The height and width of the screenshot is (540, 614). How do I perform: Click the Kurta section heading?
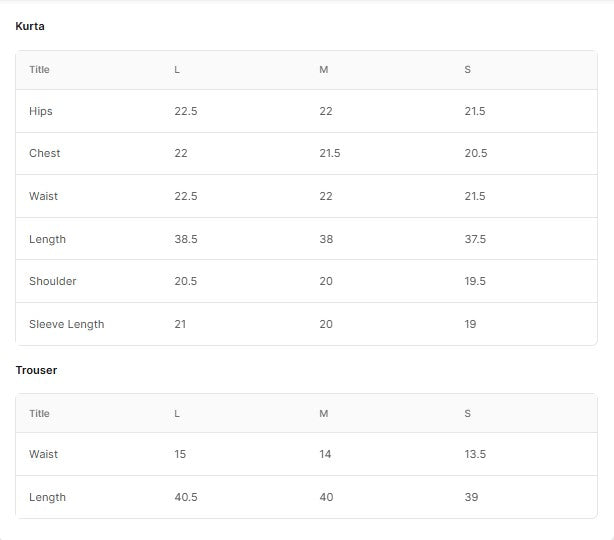pos(30,26)
